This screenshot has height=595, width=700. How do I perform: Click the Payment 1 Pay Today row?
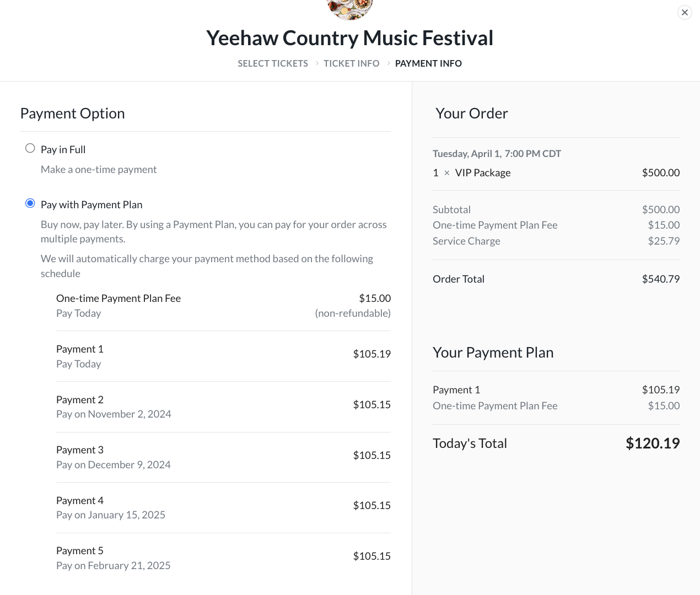click(x=223, y=356)
